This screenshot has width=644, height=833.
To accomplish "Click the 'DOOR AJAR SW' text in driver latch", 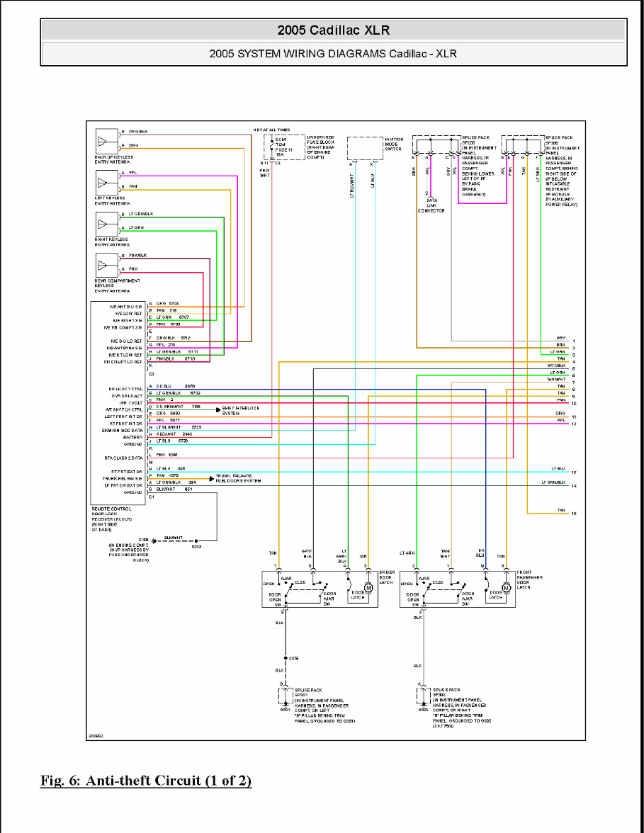I will 329,599.
